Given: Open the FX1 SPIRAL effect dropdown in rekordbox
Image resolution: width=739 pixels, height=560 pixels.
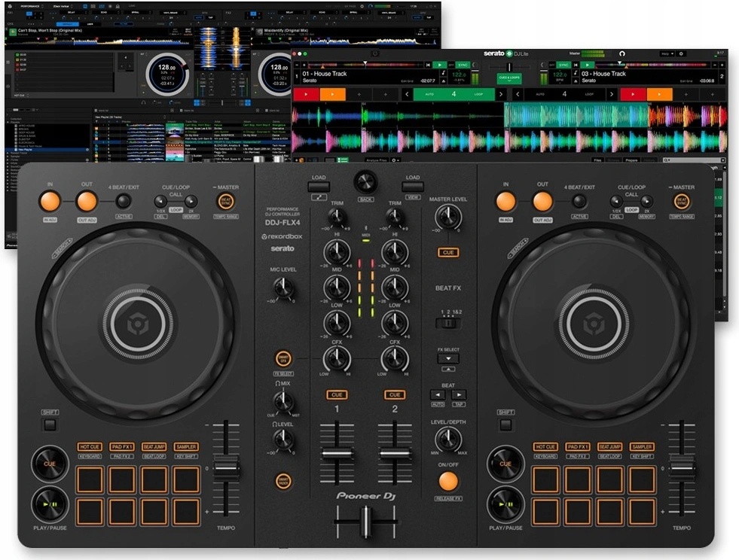Looking at the screenshot, I should coord(136,13).
